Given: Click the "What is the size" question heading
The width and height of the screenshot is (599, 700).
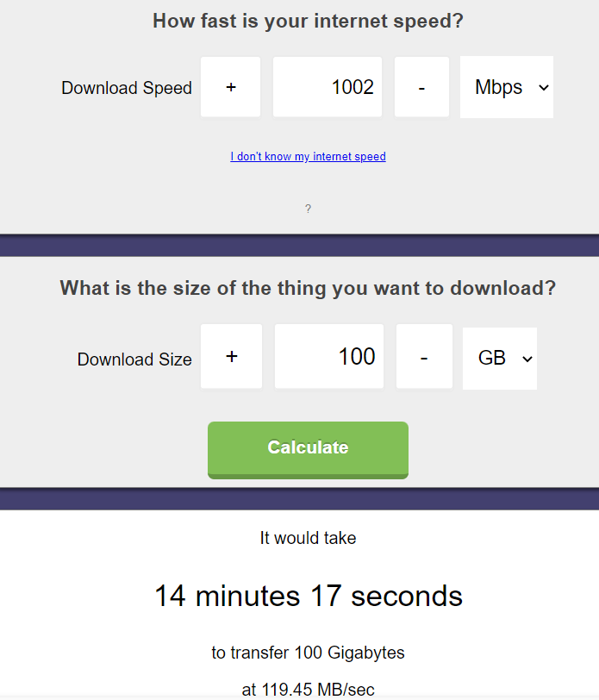Looking at the screenshot, I should click(x=308, y=288).
